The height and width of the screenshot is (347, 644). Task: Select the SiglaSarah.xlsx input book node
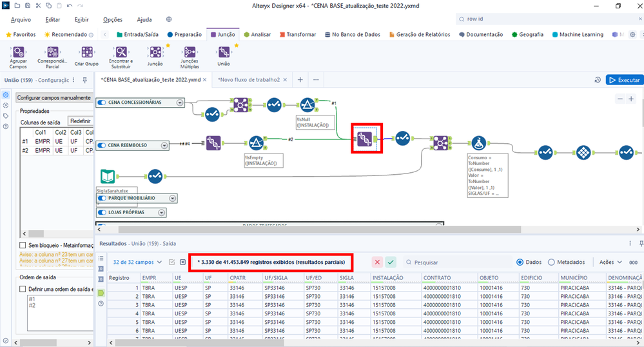click(108, 176)
